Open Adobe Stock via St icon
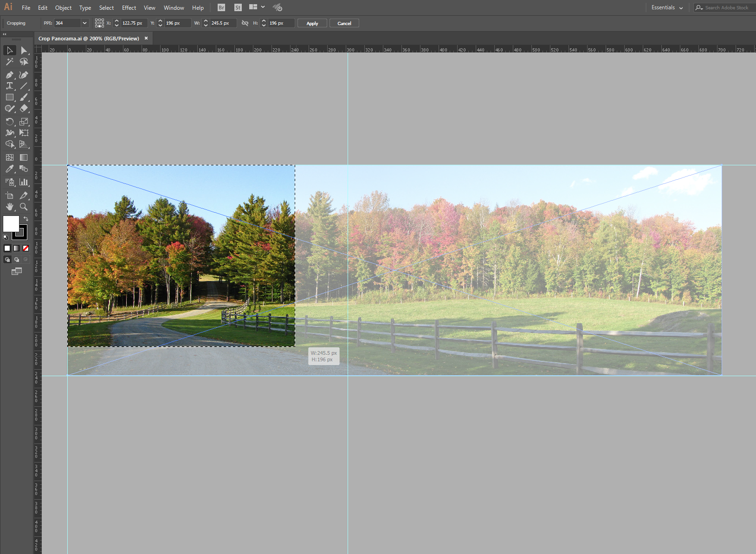This screenshot has height=554, width=756. [x=238, y=7]
